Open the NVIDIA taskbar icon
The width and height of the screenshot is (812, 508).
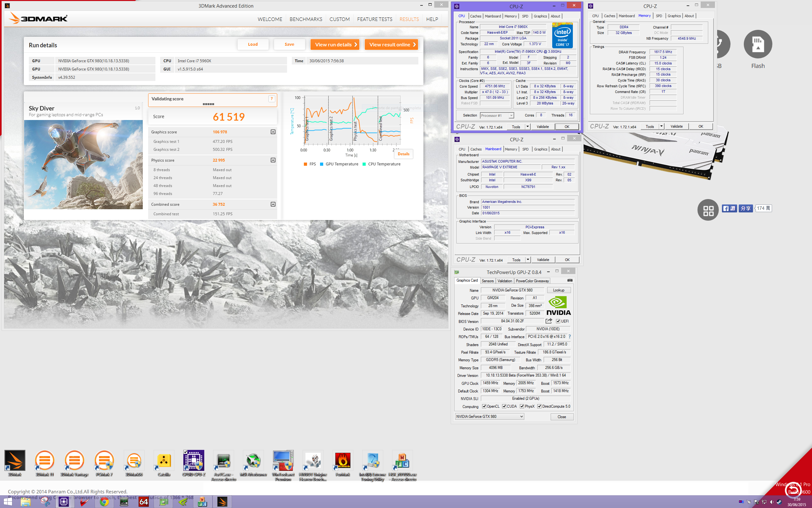183,502
